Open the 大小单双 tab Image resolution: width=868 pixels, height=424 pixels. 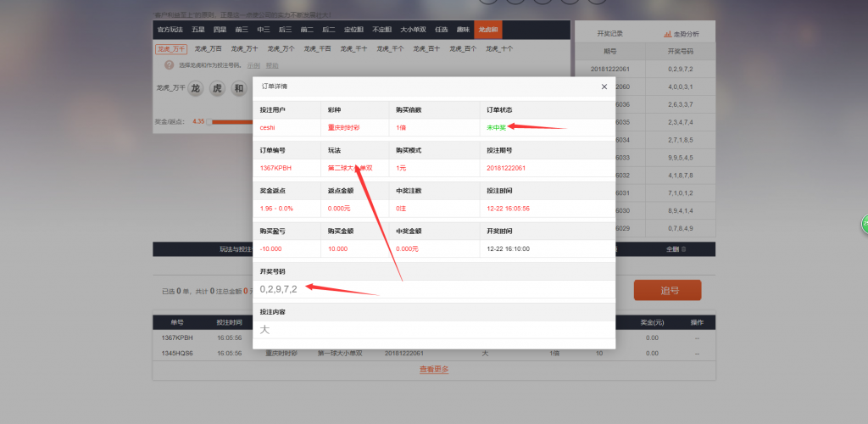(412, 30)
